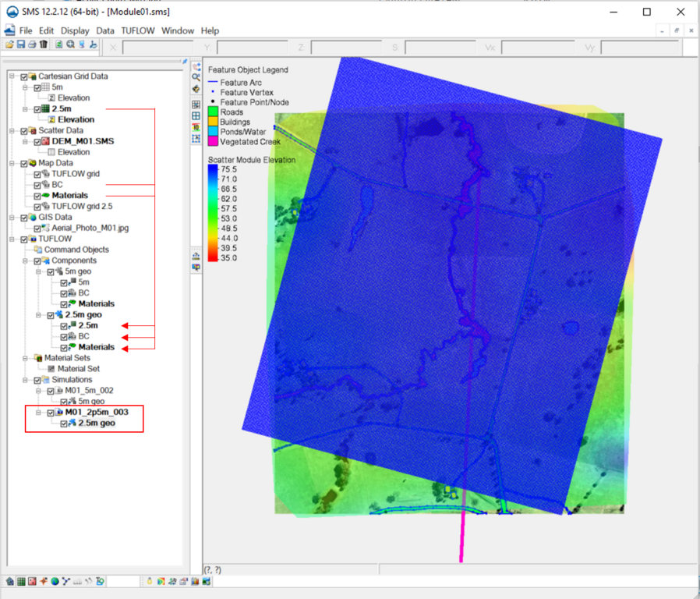The height and width of the screenshot is (599, 700).
Task: Toggle the TUFLOW grid 2.5 checkbox
Action: tap(37, 206)
